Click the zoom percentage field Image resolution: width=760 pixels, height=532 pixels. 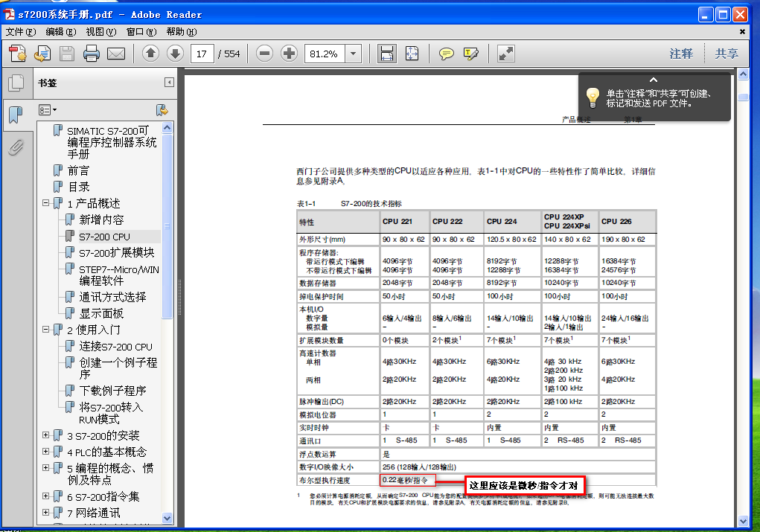[325, 54]
